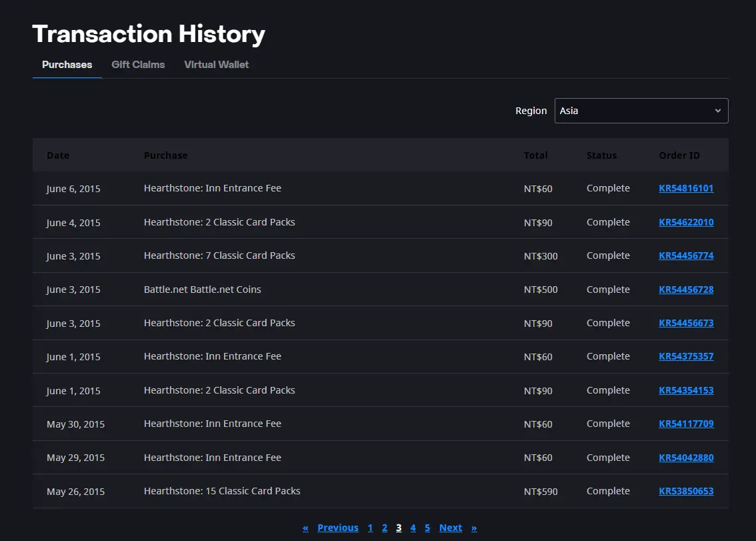Click Complete status for order KR53850653
The image size is (756, 541).
pyautogui.click(x=608, y=491)
